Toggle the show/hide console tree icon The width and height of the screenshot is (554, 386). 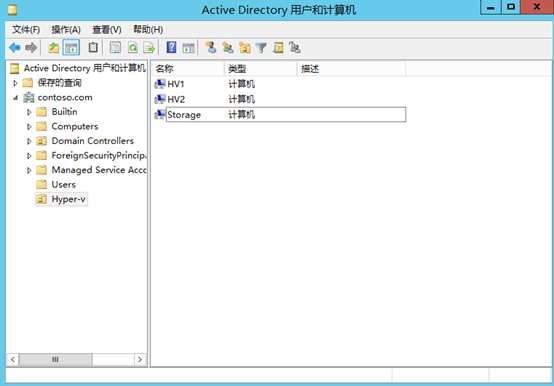(71, 48)
